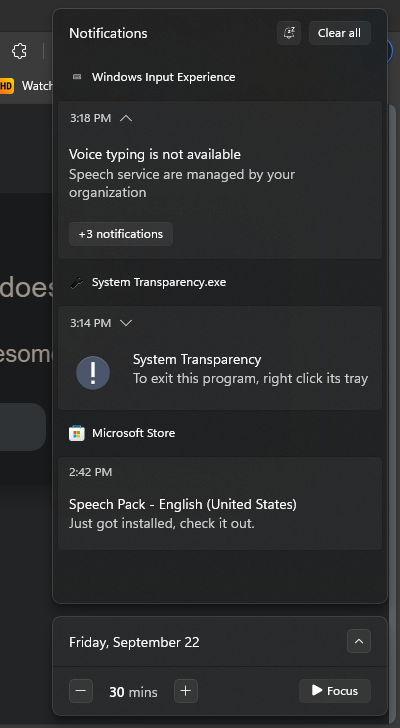This screenshot has width=400, height=728.
Task: Click the HD bookmark icon
Action: (x=6, y=86)
